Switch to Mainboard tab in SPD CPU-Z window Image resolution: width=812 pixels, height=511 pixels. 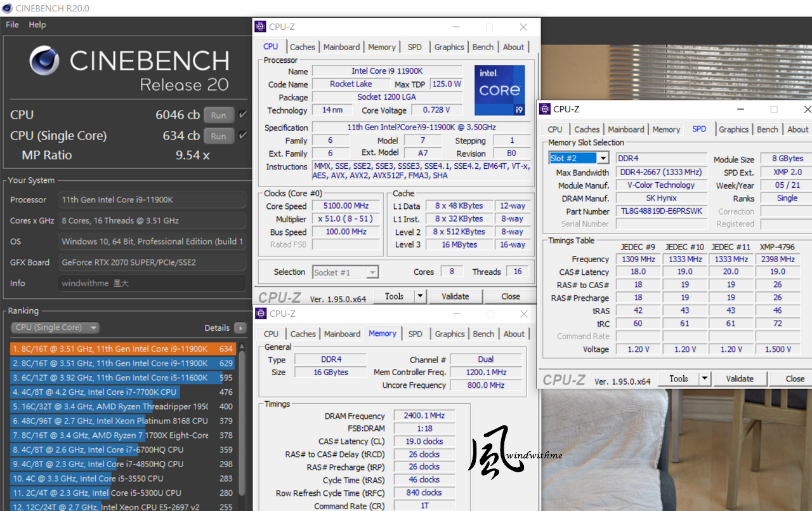click(x=626, y=129)
